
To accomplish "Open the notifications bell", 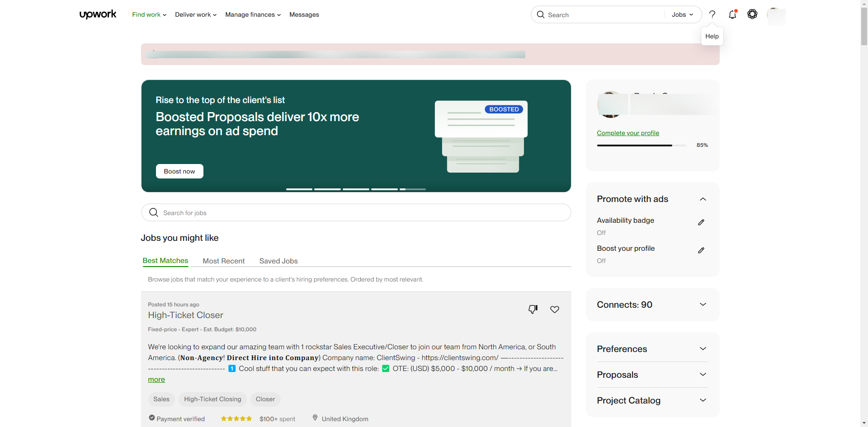I will coord(732,14).
